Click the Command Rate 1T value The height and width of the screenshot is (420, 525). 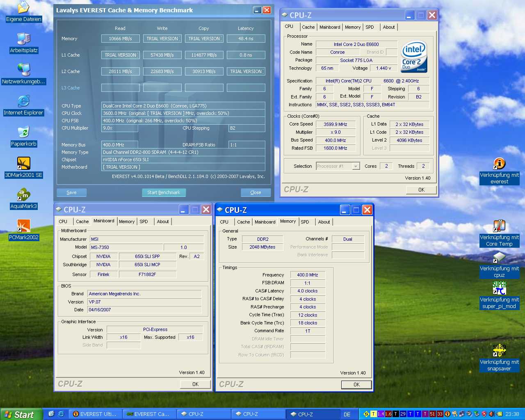308,331
